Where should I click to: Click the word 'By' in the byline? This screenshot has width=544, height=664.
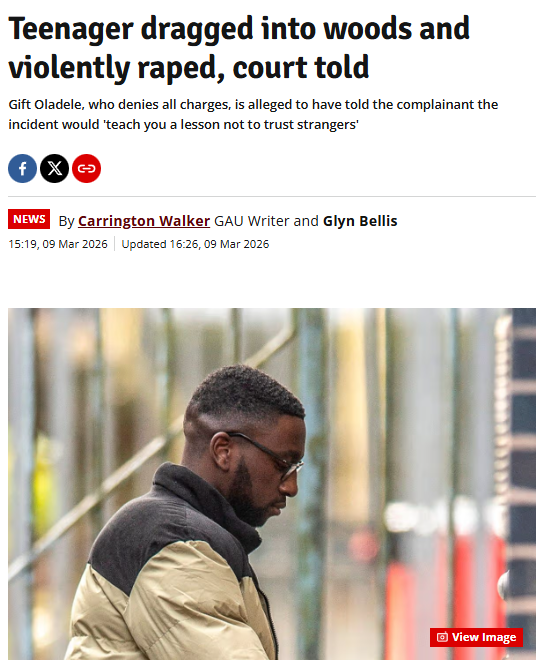[x=66, y=221]
